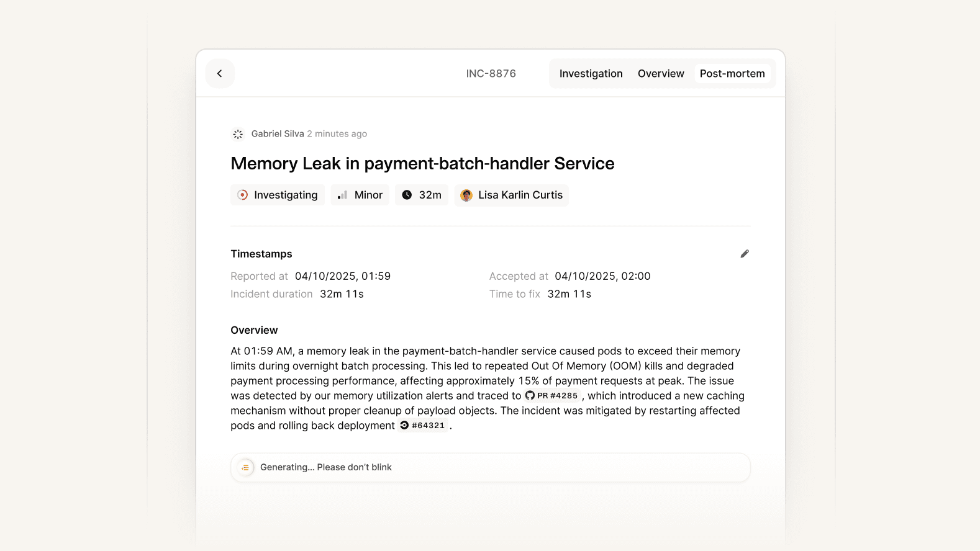Edit timestamps with the pencil icon

(x=745, y=254)
